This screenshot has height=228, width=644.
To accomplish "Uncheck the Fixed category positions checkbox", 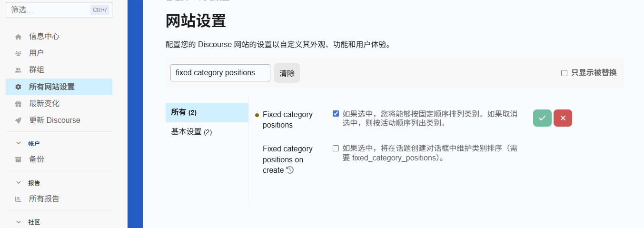I will (x=336, y=113).
